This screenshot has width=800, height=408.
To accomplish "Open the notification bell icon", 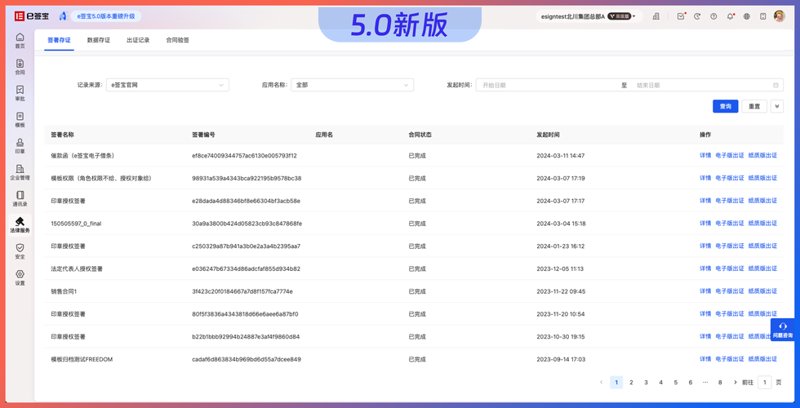I will coord(730,16).
